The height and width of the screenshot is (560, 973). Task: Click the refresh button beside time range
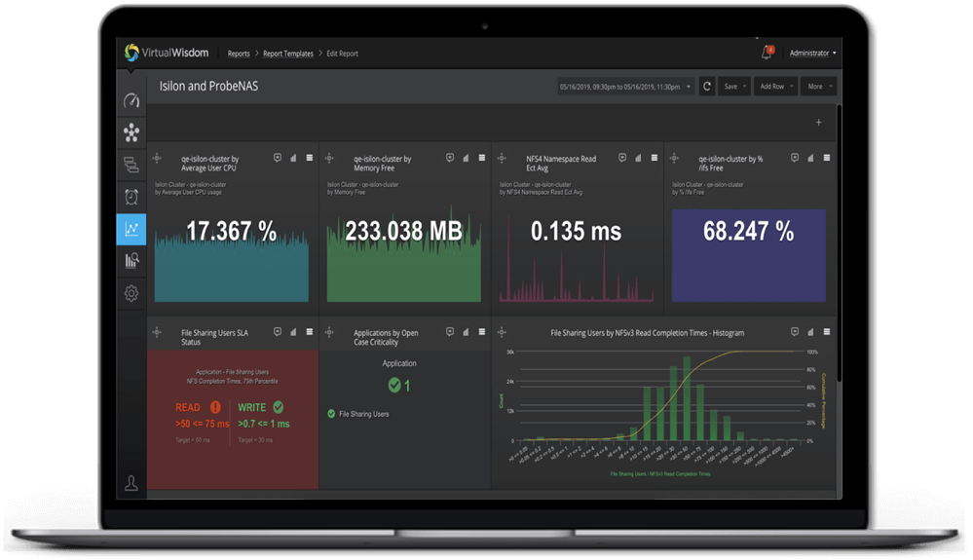(707, 87)
